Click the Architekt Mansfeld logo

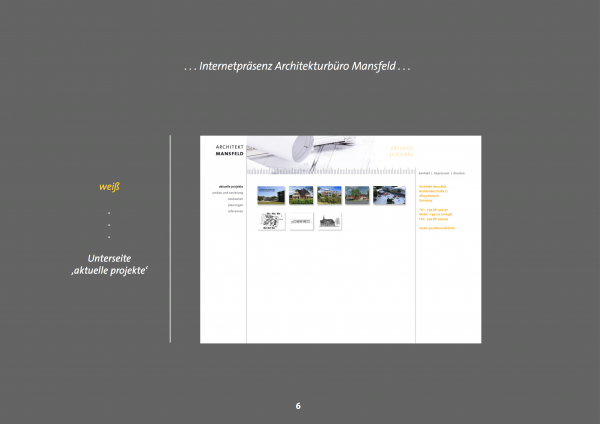click(x=229, y=151)
